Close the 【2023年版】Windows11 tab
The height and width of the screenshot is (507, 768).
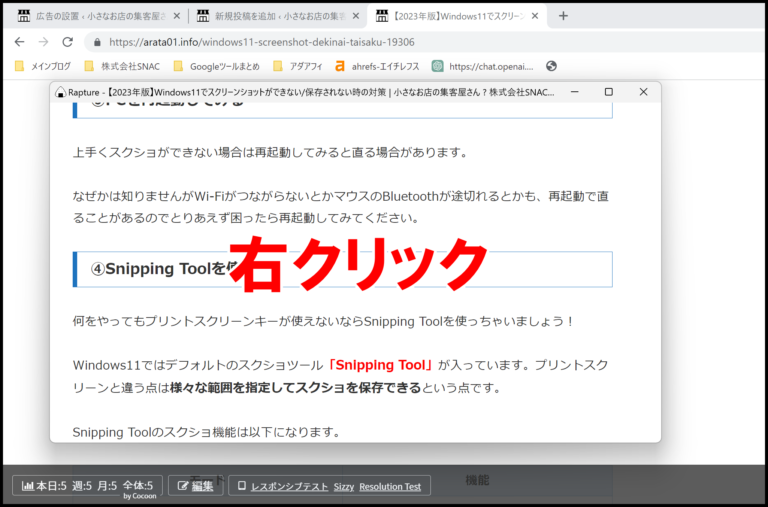click(535, 16)
